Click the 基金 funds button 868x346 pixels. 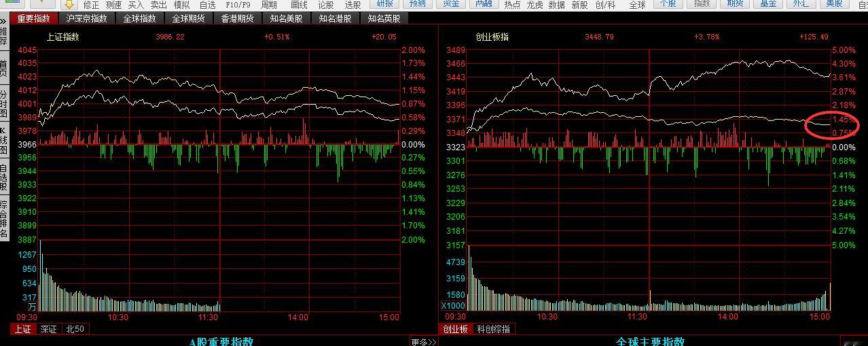(x=768, y=3)
